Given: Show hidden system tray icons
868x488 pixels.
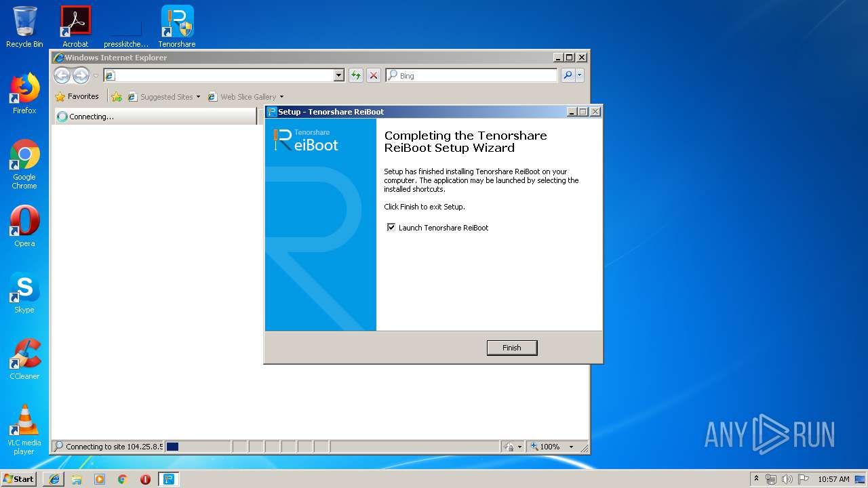Looking at the screenshot, I should click(x=756, y=479).
